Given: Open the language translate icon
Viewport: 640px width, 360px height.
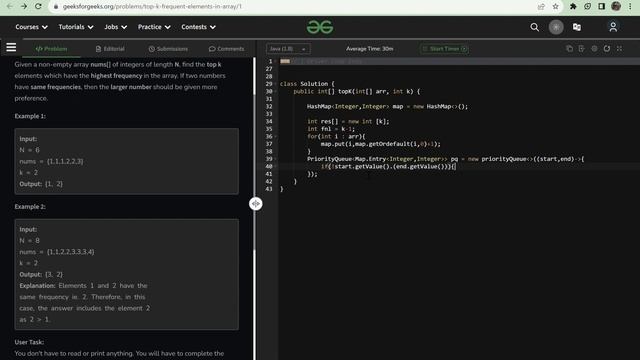Looking at the screenshot, I should 577,27.
